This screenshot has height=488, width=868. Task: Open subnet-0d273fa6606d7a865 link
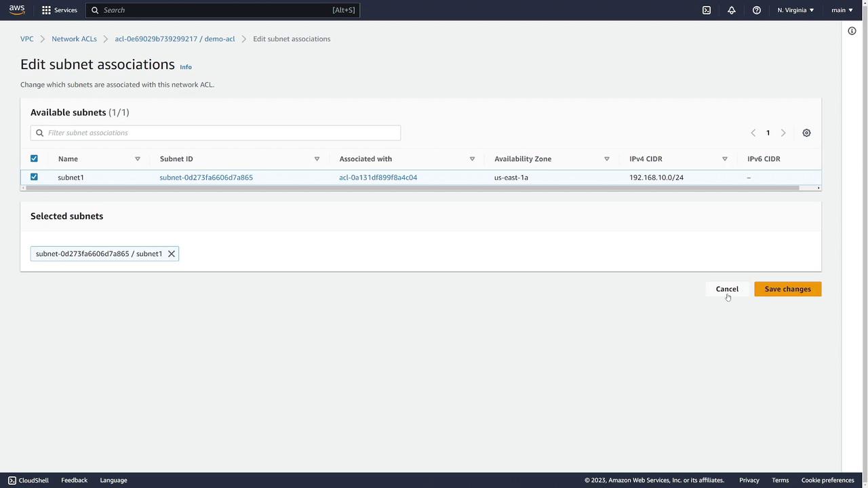(206, 178)
